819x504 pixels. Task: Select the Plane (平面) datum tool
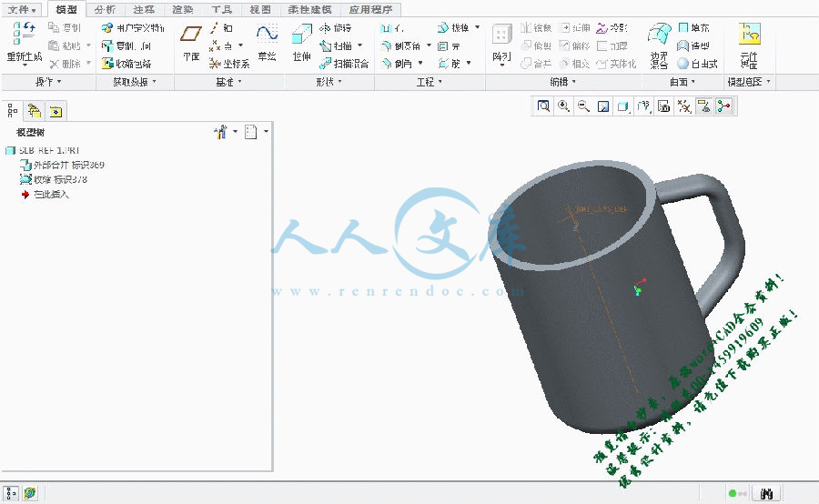pos(191,44)
